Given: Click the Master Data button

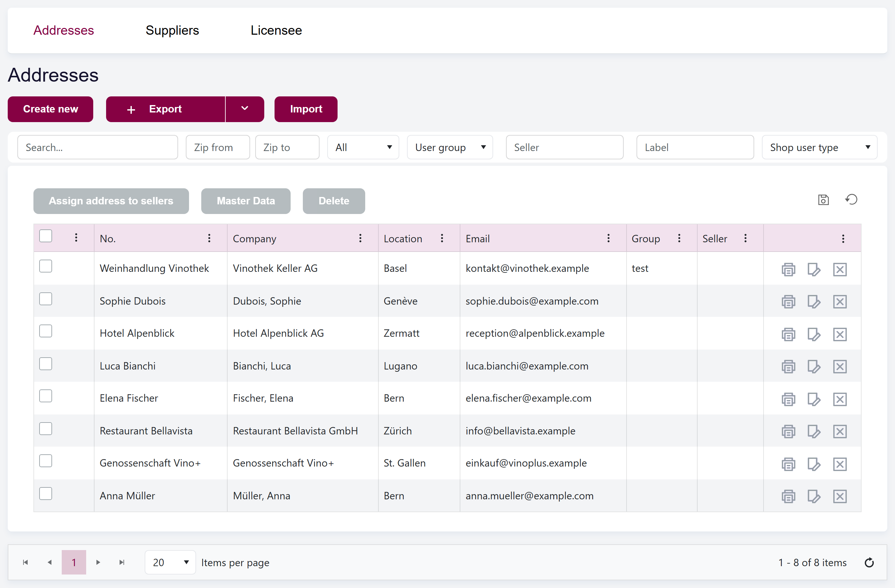Looking at the screenshot, I should (x=246, y=201).
